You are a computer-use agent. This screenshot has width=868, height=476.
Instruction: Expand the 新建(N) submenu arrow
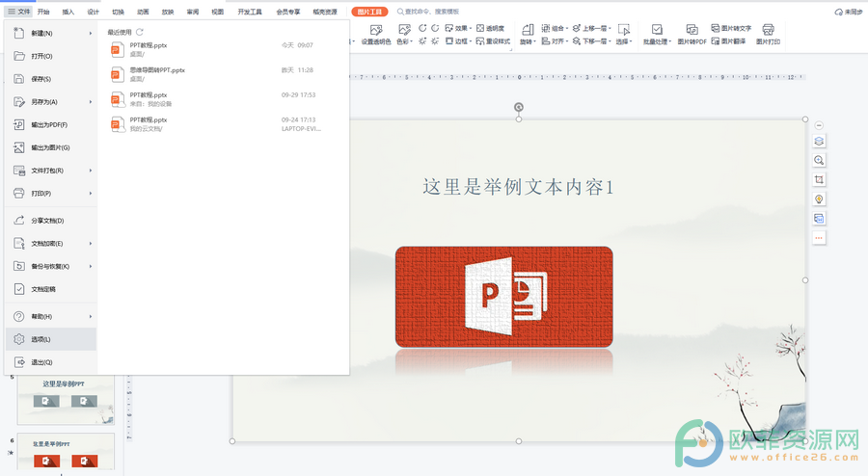pos(91,33)
